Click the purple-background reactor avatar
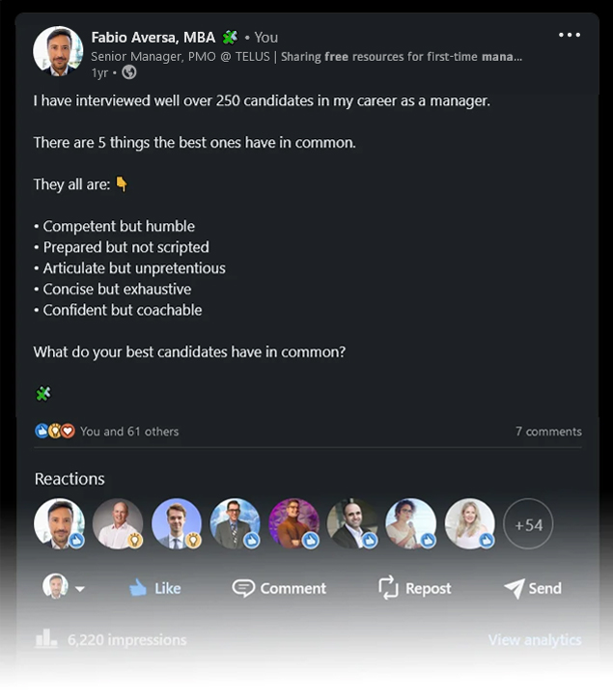The width and height of the screenshot is (613, 700). pos(293,523)
